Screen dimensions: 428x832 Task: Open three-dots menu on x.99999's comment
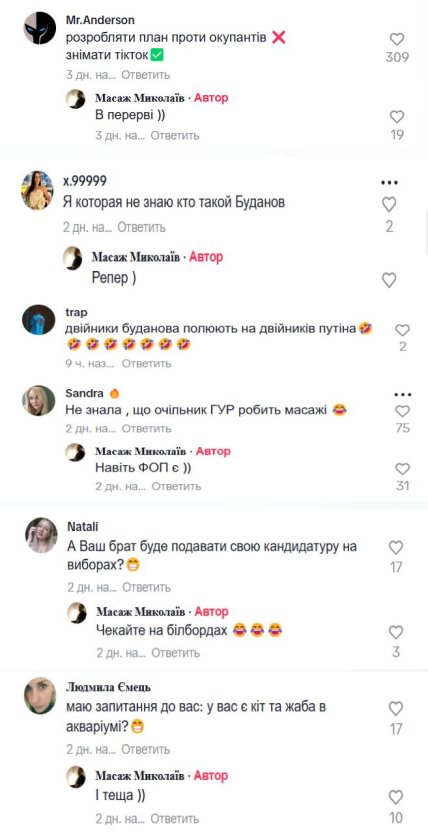[389, 183]
